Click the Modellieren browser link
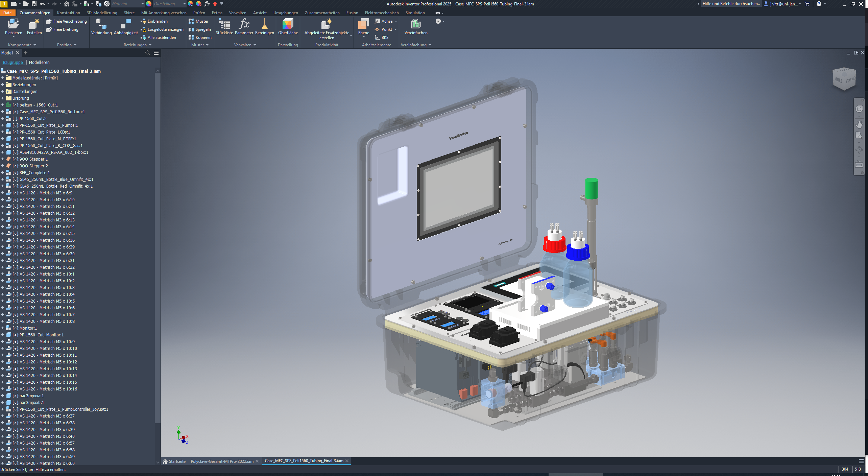This screenshot has width=868, height=476. 39,63
